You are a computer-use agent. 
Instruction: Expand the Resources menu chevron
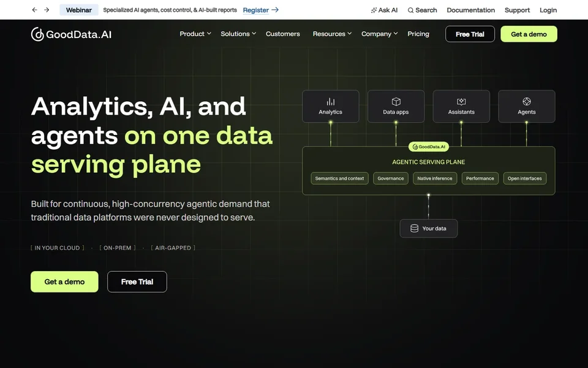[x=350, y=33]
